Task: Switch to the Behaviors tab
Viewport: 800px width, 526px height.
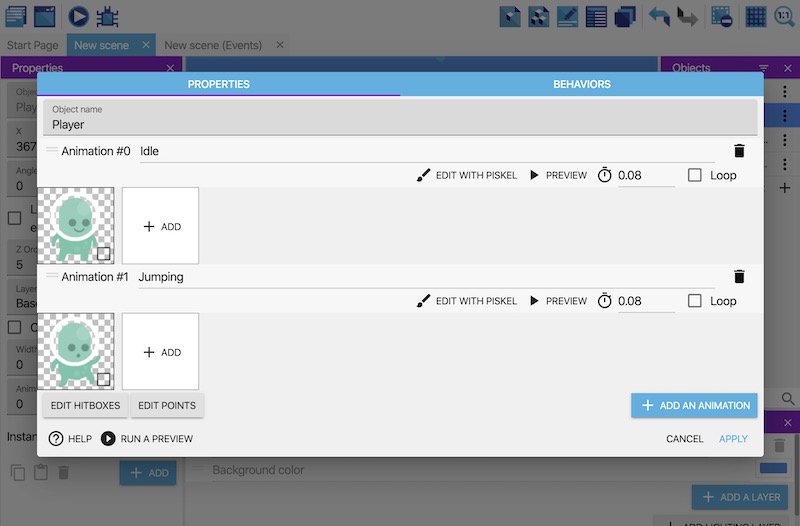Action: pos(581,84)
